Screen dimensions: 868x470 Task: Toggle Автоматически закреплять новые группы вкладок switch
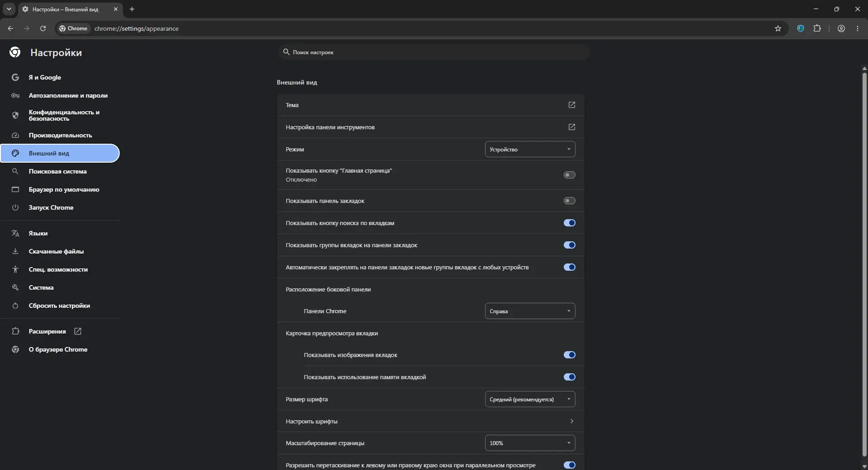coord(570,267)
